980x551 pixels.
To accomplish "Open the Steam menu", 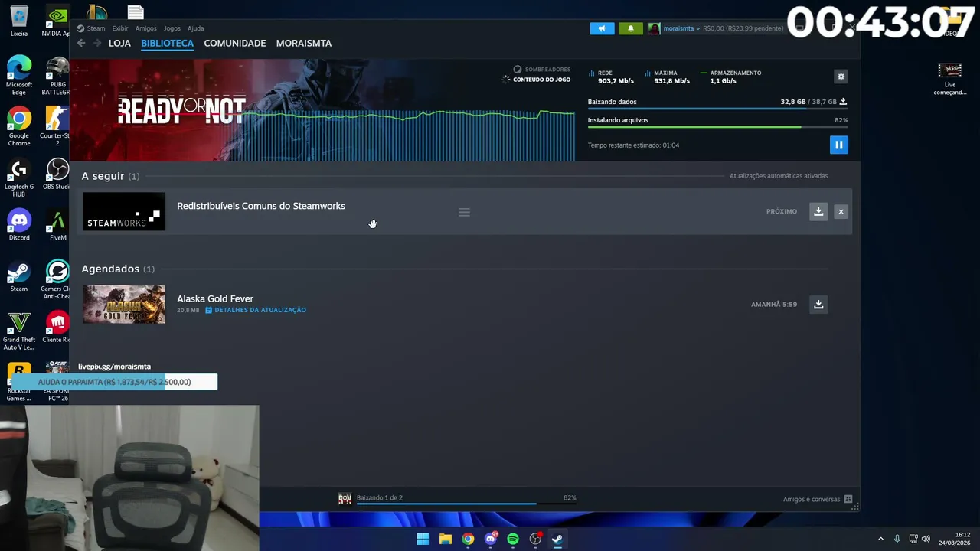I will pyautogui.click(x=96, y=28).
